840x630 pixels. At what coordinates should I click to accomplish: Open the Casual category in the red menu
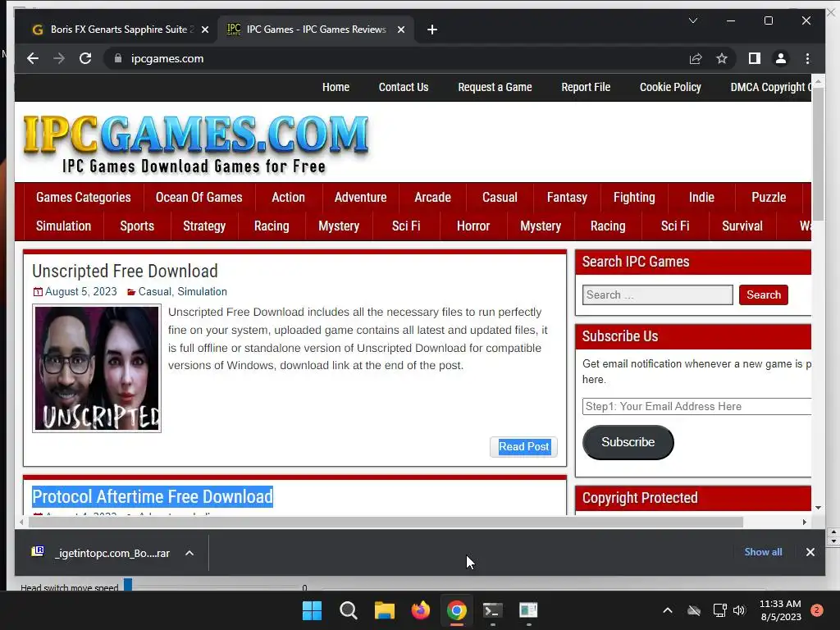(x=500, y=197)
